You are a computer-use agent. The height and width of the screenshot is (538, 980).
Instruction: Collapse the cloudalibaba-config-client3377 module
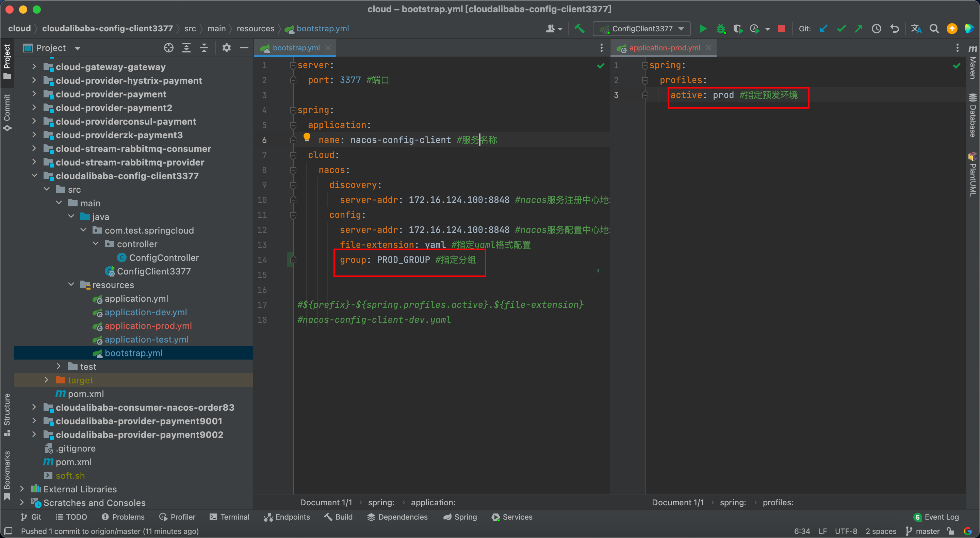[34, 175]
